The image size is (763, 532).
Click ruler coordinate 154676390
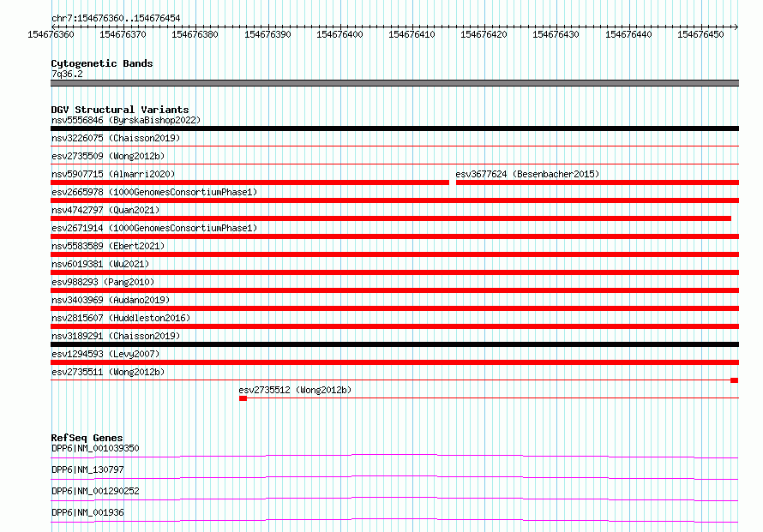267,34
